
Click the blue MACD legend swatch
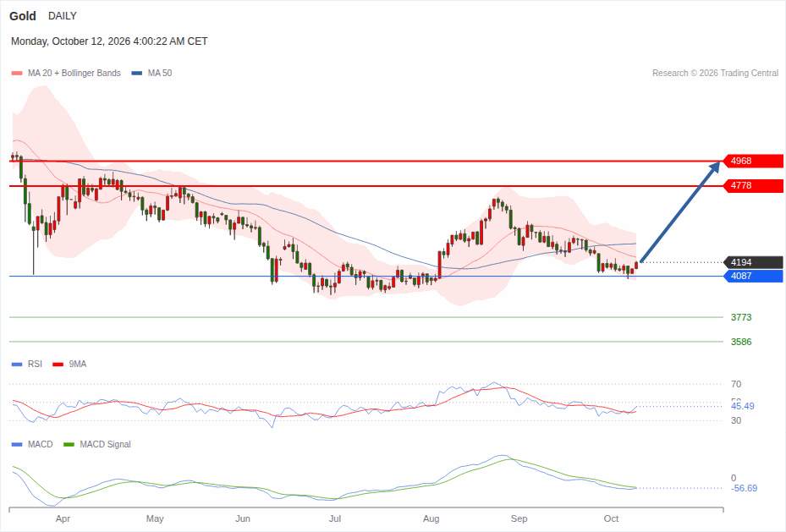(17, 444)
